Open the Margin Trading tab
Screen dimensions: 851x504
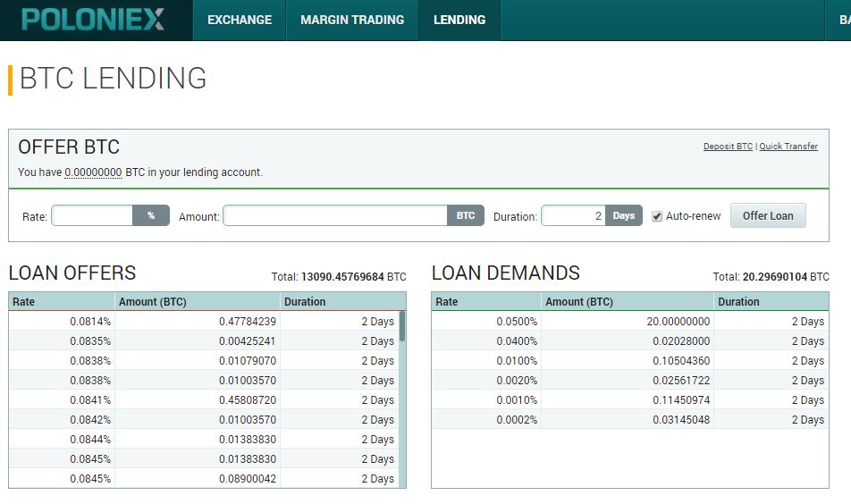click(x=352, y=20)
